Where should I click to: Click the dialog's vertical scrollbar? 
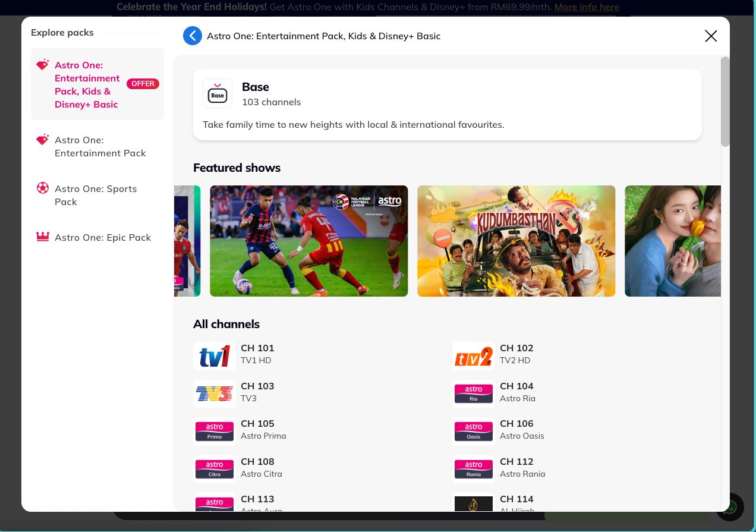(725, 102)
